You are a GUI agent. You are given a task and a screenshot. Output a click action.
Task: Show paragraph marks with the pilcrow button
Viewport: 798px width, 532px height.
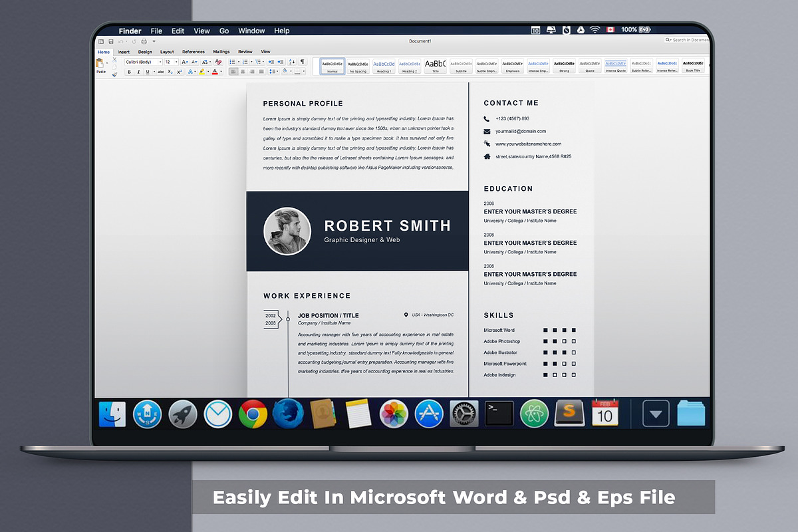(x=302, y=62)
